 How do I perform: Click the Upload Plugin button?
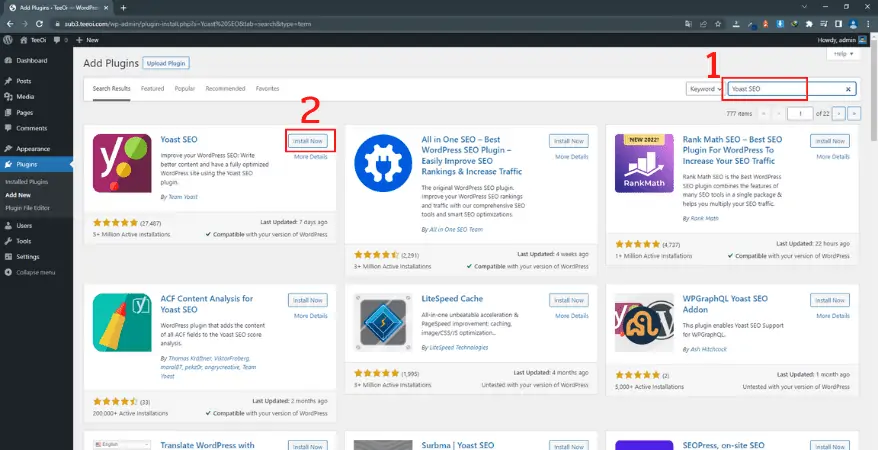(166, 63)
